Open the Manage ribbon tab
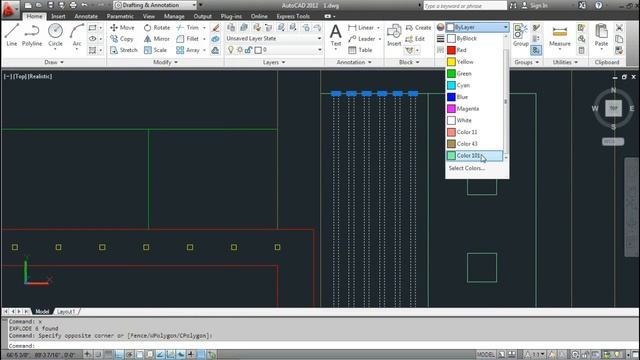This screenshot has height=360, width=640. coord(174,16)
